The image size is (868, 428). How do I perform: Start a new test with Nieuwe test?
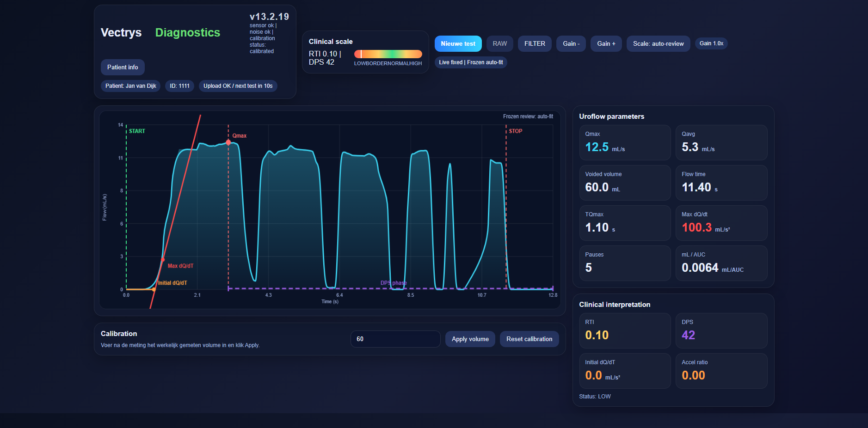(458, 43)
